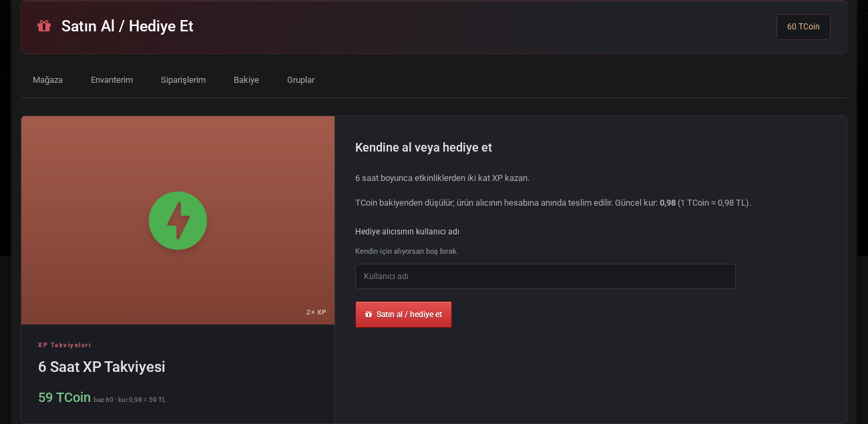Click the XP boost product image
Screen dimensions: 868x424
coord(178,220)
